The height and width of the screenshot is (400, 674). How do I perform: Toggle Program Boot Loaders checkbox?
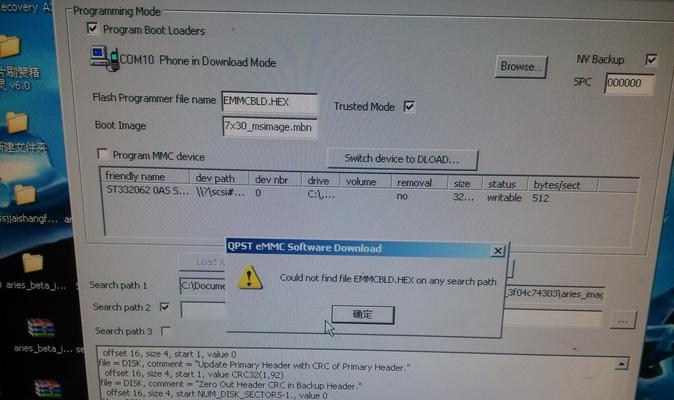pos(92,29)
